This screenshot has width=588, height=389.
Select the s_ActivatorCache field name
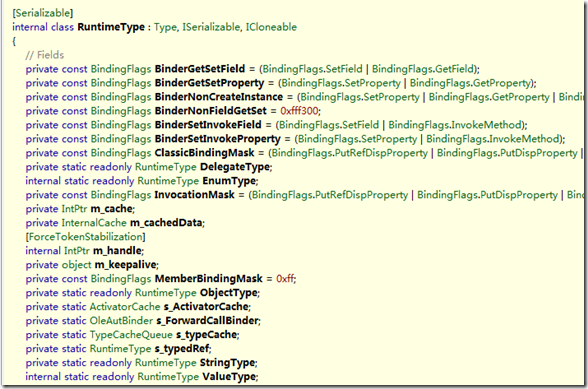(x=206, y=307)
